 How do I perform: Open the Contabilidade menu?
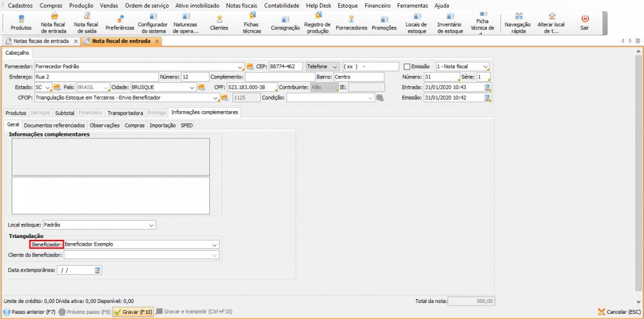(282, 5)
